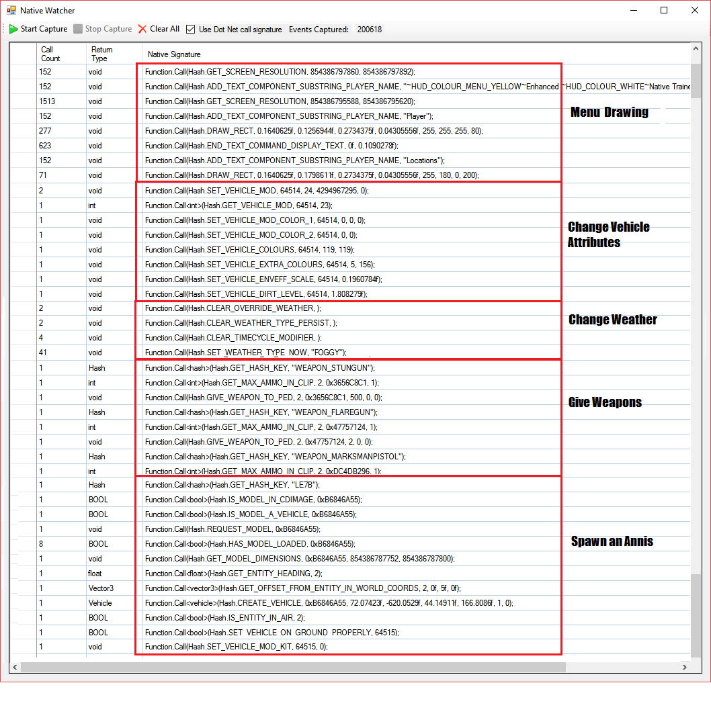The width and height of the screenshot is (711, 728).
Task: Select the SET_WEATHER_TYPE_NOW "FOGGY" row
Action: pos(245,353)
